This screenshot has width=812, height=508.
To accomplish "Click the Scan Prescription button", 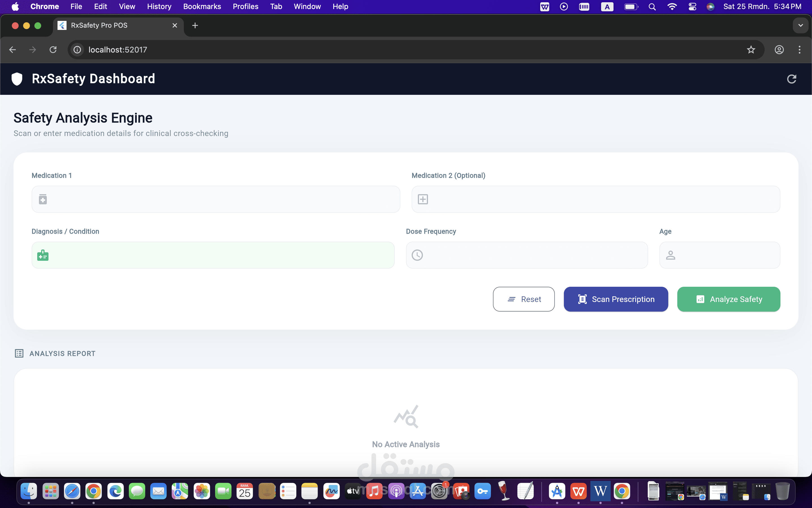I will point(616,299).
